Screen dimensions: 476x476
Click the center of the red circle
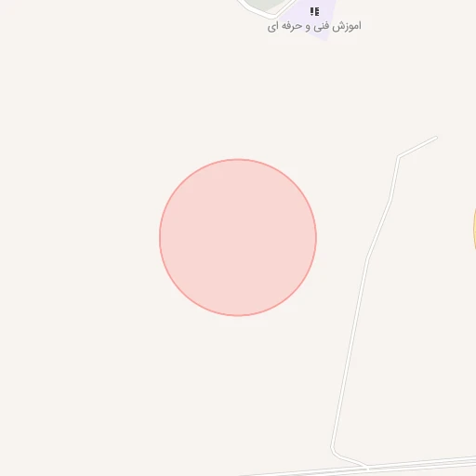pyautogui.click(x=238, y=238)
